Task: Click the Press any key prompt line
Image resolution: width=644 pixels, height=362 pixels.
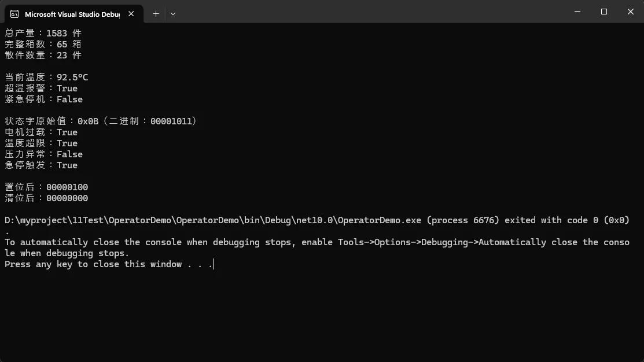Action: click(109, 264)
